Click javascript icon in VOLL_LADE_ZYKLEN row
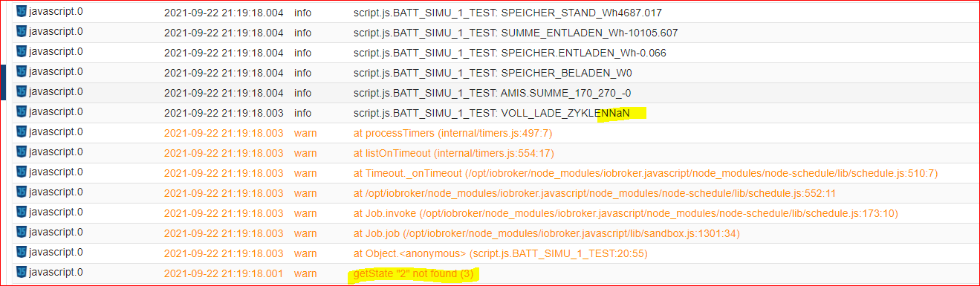The height and width of the screenshot is (286, 980). point(21,112)
